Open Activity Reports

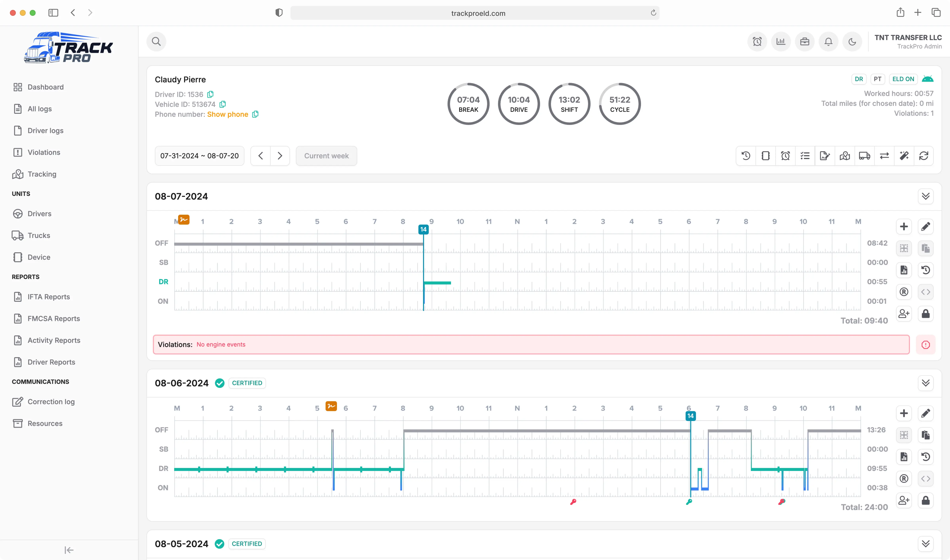54,340
